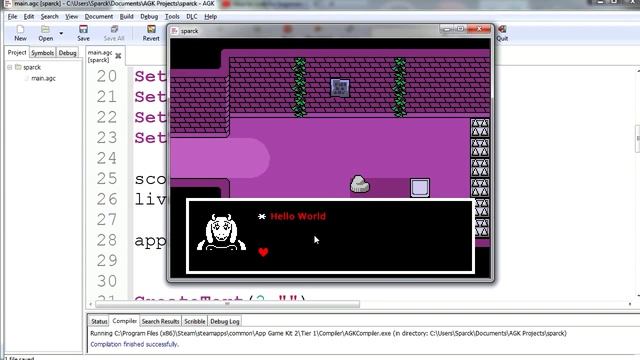Click the Quit toolbar icon
The width and height of the screenshot is (640, 360).
point(502,33)
